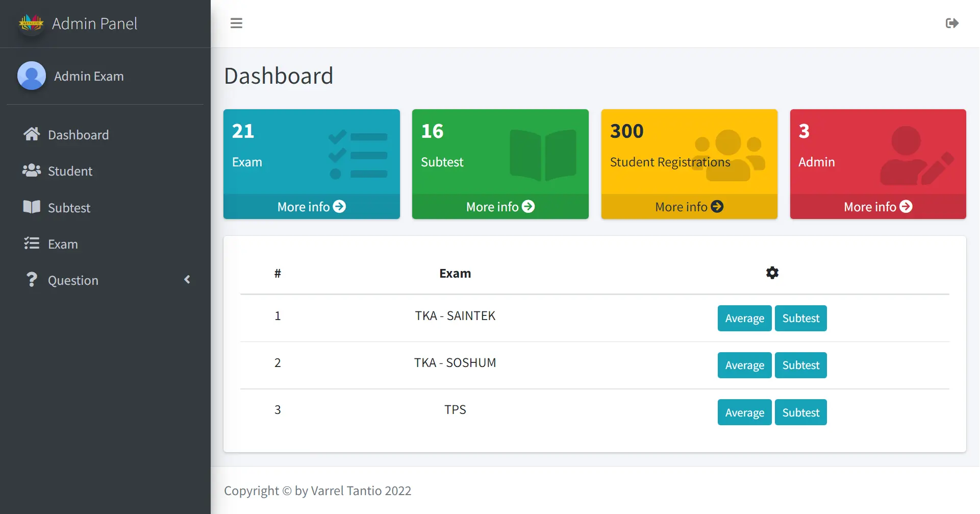Click the Dashboard home icon in sidebar
The image size is (980, 514).
[x=32, y=134]
